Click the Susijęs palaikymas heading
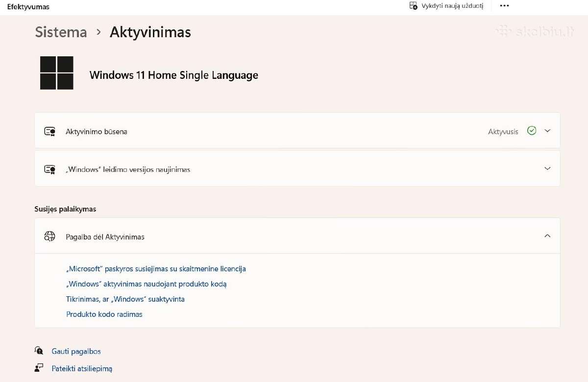The width and height of the screenshot is (588, 382). tap(65, 209)
